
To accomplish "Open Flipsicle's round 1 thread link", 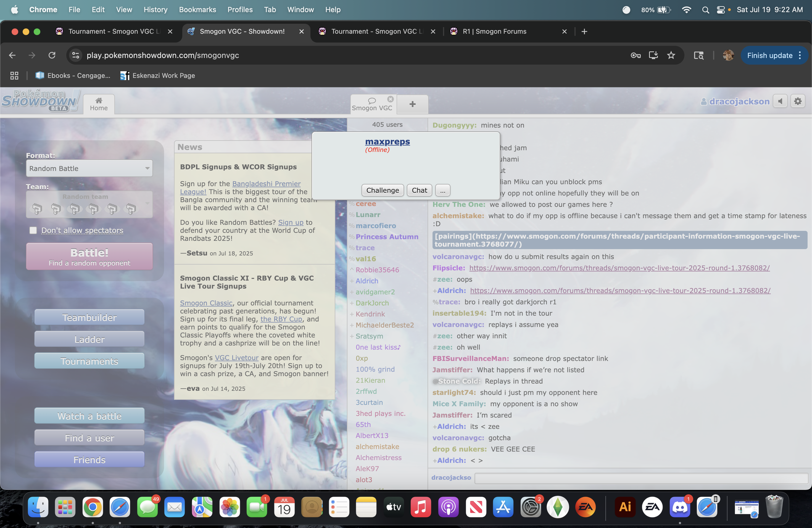I will [619, 268].
